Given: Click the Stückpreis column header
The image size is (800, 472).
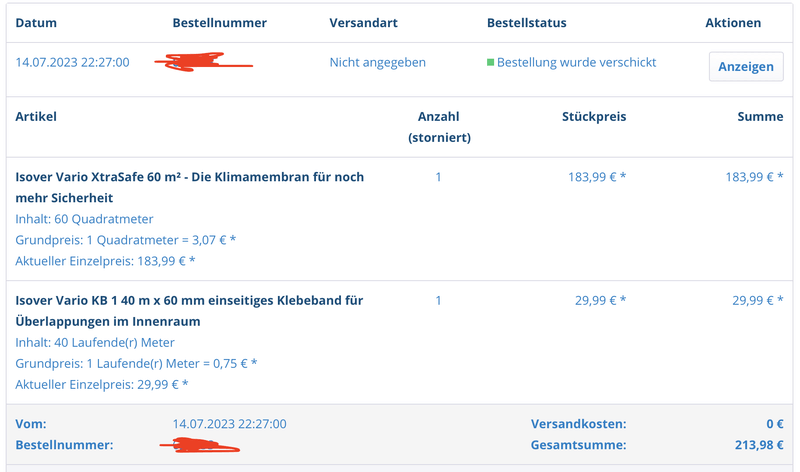Looking at the screenshot, I should pyautogui.click(x=594, y=117).
